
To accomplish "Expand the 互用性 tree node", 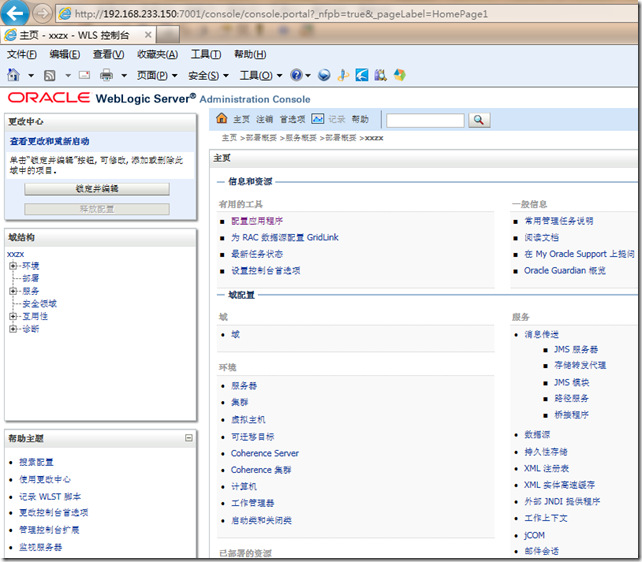I will point(13,316).
